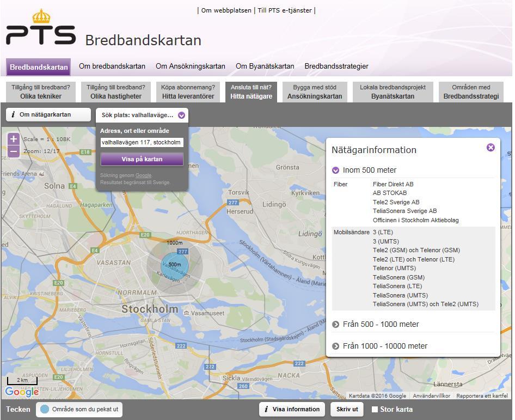Image resolution: width=515 pixels, height=420 pixels.
Task: Click the info icon on Visa information
Action: (266, 409)
